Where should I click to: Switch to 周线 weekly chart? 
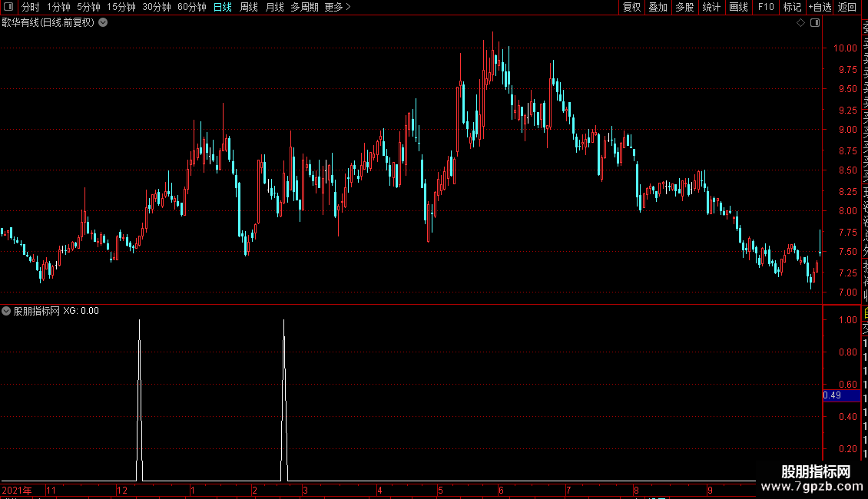pyautogui.click(x=249, y=7)
